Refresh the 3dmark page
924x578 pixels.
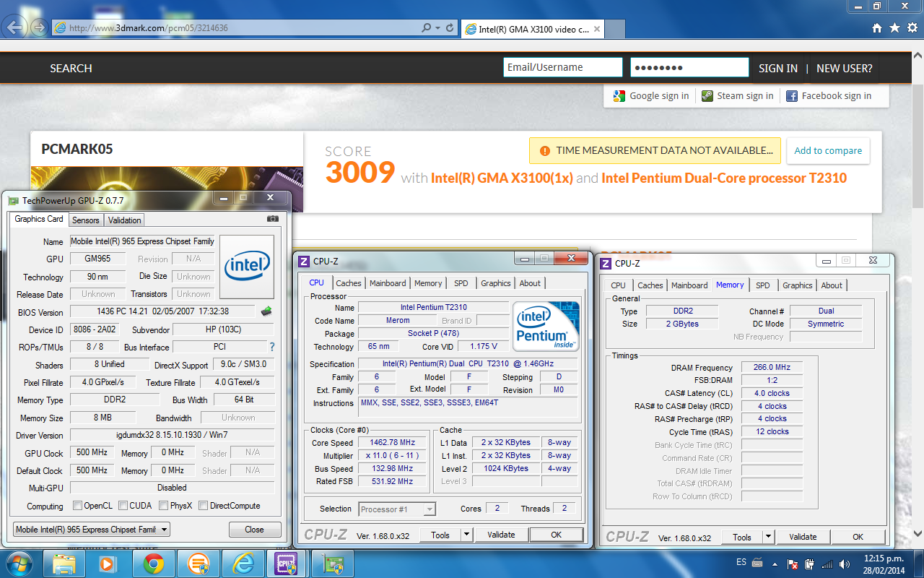coord(450,28)
